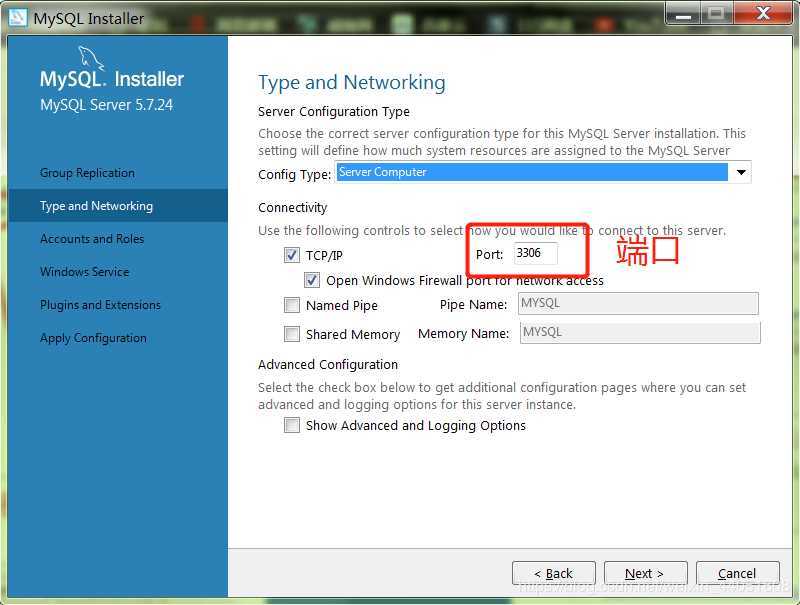Check Show Advanced and Logging Options
Screen dimensions: 800x605
pos(292,425)
